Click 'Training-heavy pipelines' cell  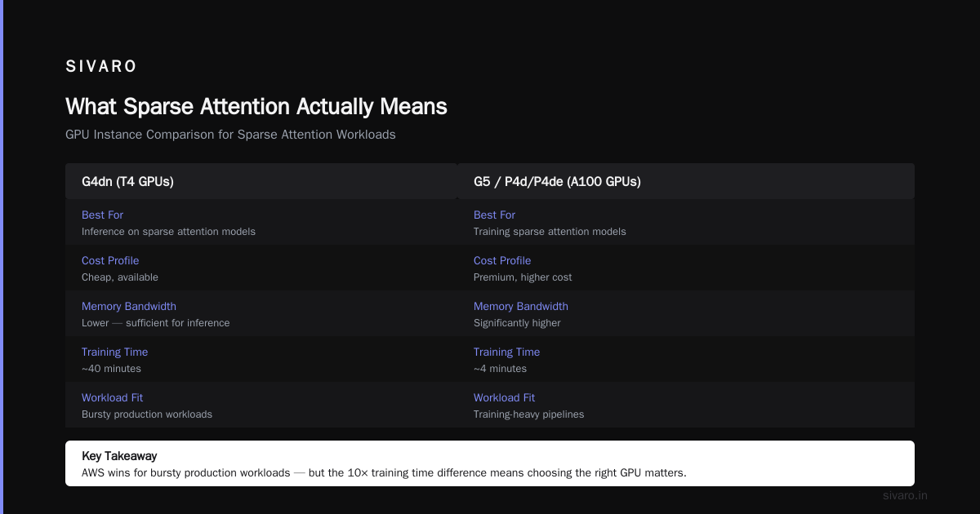pyautogui.click(x=529, y=414)
